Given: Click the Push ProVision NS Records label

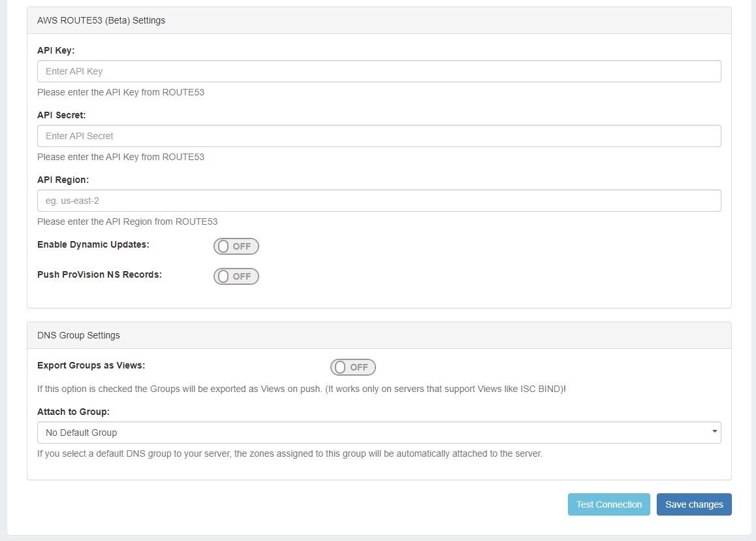Looking at the screenshot, I should pyautogui.click(x=99, y=274).
